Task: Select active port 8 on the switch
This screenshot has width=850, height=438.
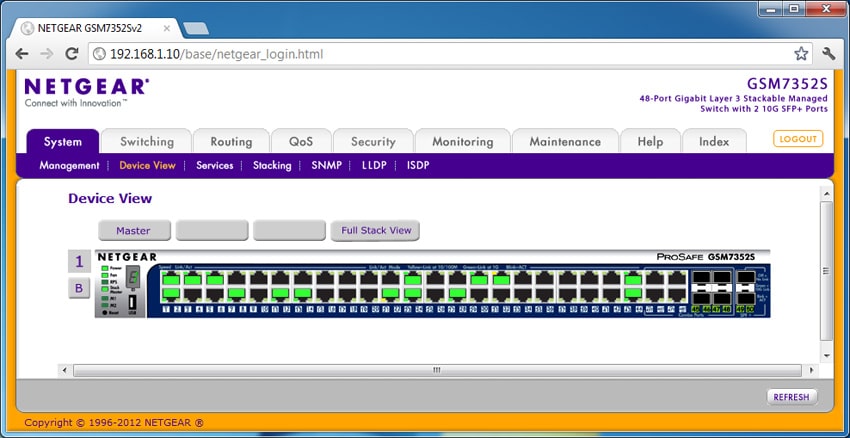Action: pos(237,294)
